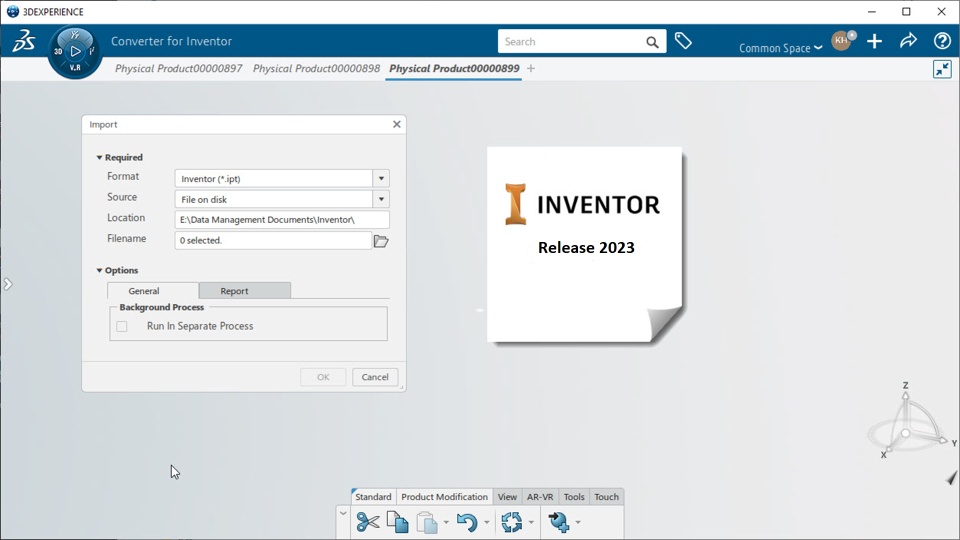Click the Paste icon in toolbar

pos(427,522)
